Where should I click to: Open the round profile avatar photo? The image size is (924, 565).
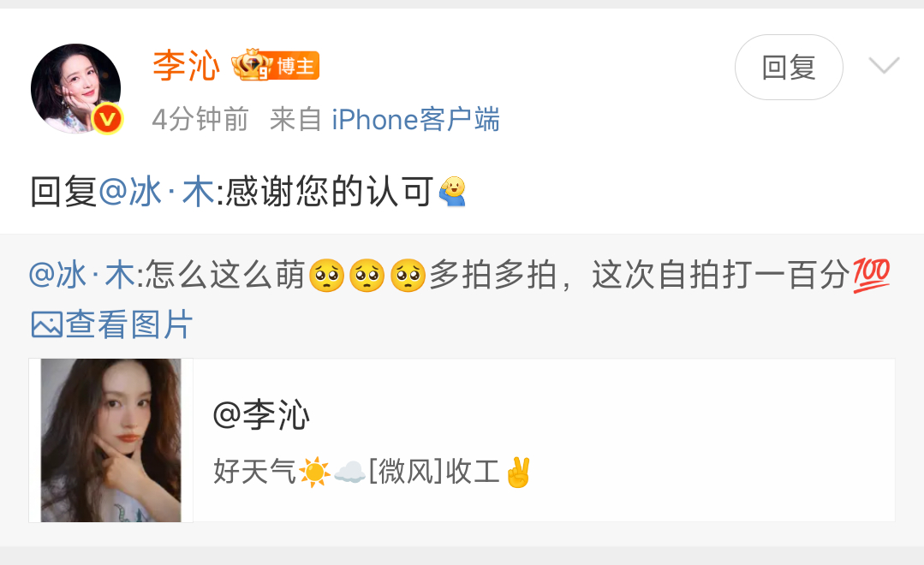pyautogui.click(x=75, y=88)
